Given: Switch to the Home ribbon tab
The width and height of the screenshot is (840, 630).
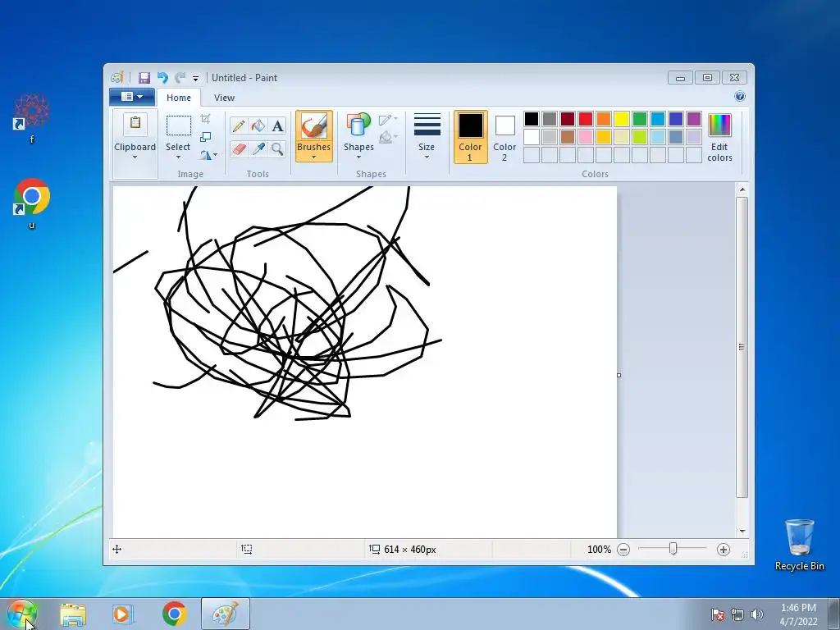Looking at the screenshot, I should 178,98.
